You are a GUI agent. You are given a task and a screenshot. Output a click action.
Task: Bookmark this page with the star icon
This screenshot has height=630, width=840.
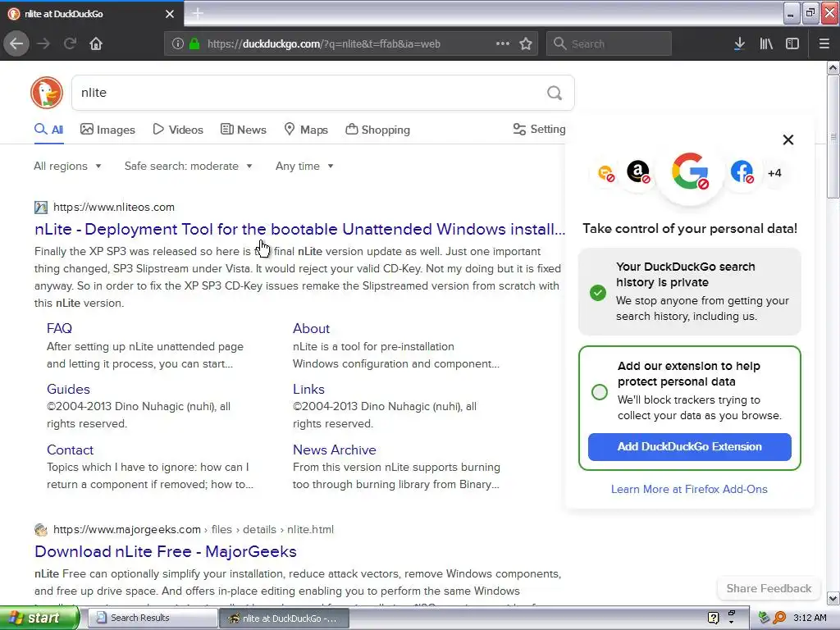pos(526,44)
